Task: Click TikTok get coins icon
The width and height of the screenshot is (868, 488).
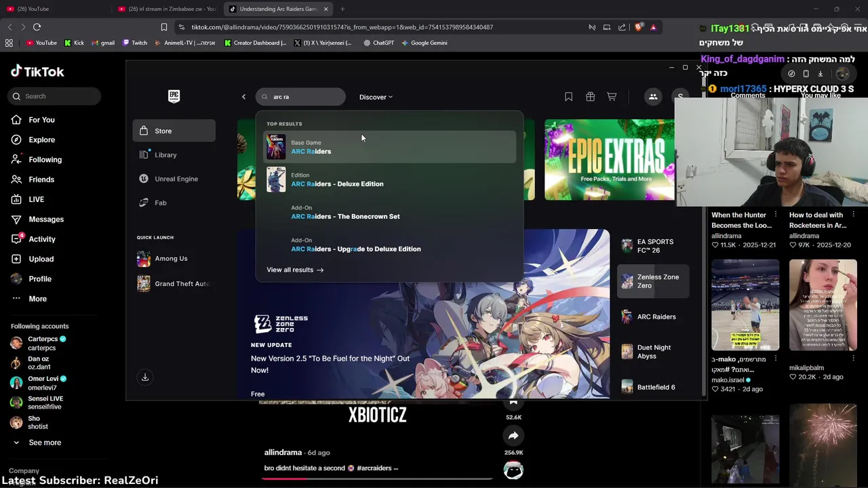Action: coord(791,74)
